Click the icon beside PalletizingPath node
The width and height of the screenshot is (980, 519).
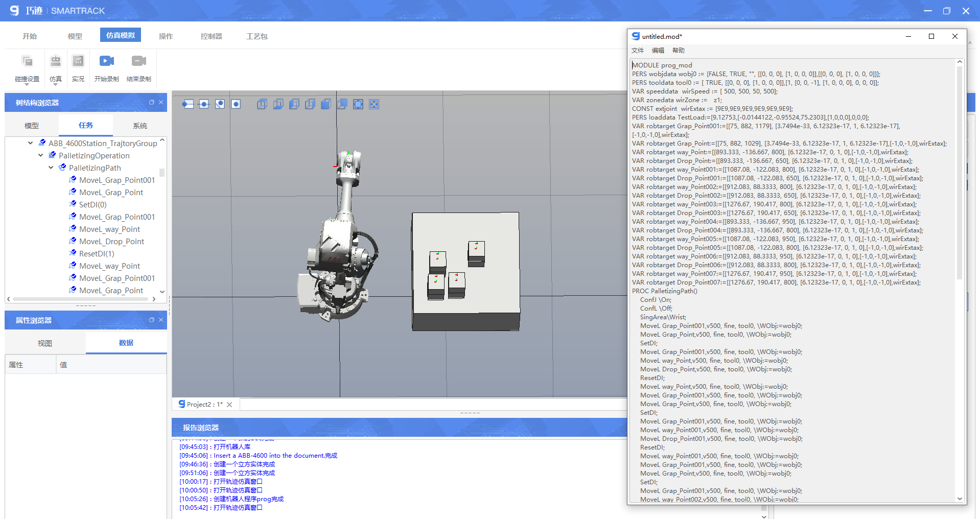[62, 168]
